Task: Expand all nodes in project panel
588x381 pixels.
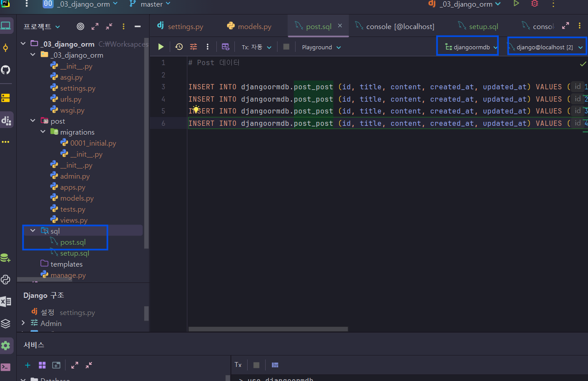Action: coord(95,26)
